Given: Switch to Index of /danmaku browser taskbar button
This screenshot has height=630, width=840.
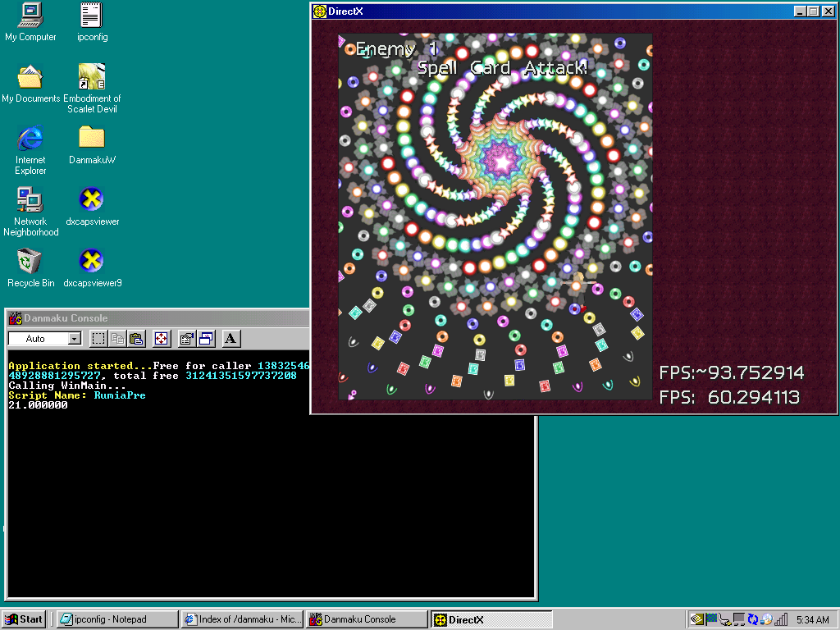Looking at the screenshot, I should pos(242,619).
